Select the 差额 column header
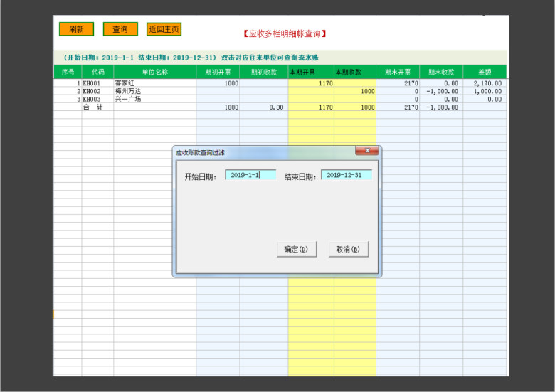The image size is (555, 392). pos(485,72)
